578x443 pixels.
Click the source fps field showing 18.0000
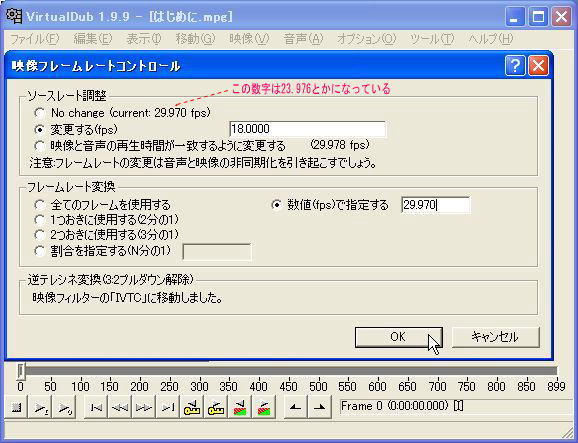point(307,129)
